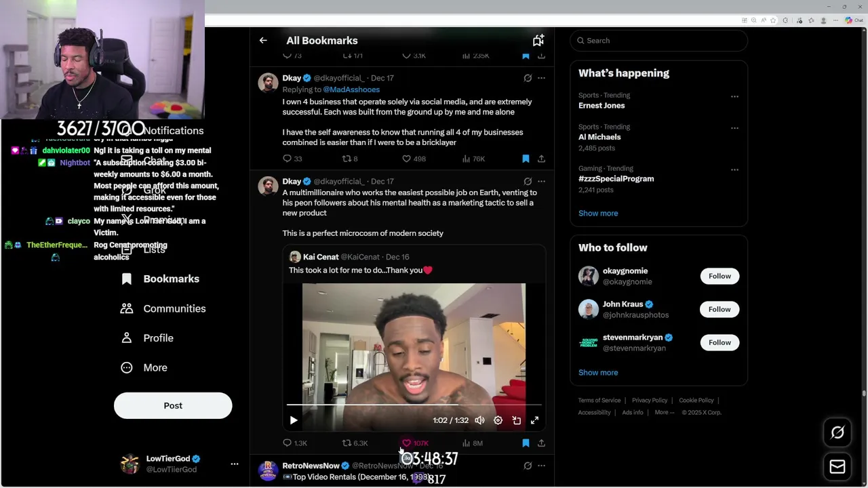Show more in Who to follow
The width and height of the screenshot is (868, 488).
coord(598,373)
